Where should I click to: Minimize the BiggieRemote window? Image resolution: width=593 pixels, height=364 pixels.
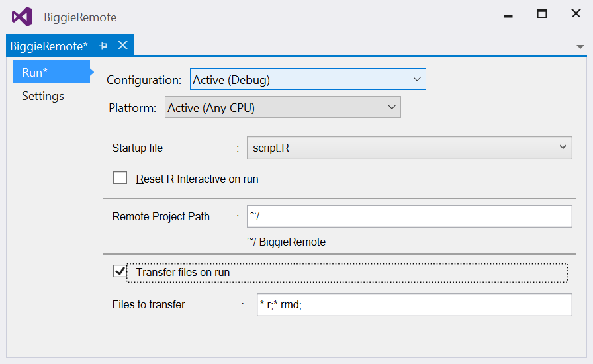click(x=508, y=15)
